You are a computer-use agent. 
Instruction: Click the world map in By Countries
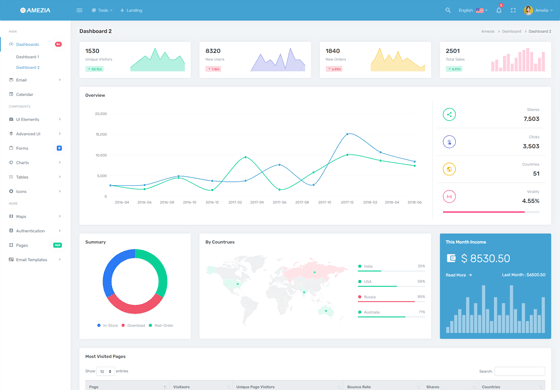click(277, 289)
